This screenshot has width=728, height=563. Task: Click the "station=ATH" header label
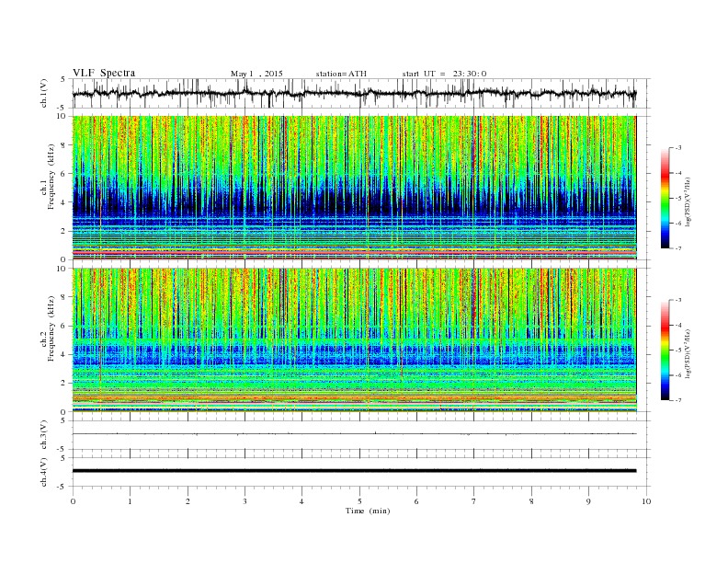pyautogui.click(x=341, y=74)
